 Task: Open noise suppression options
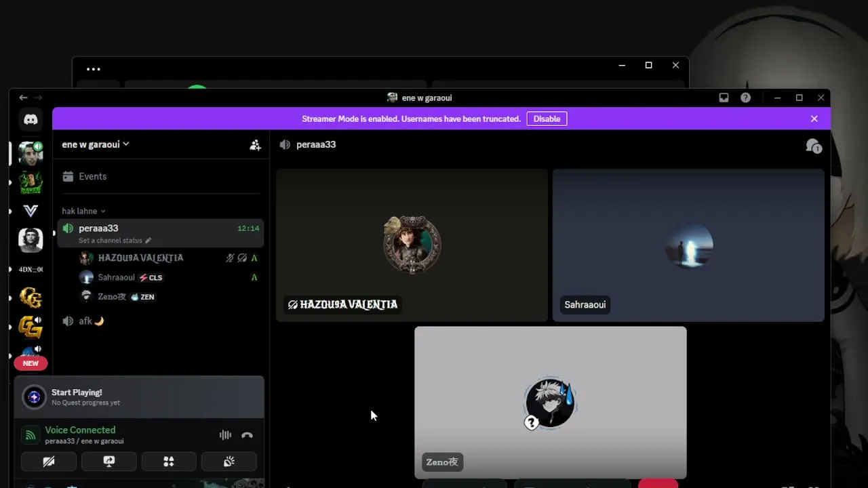click(225, 435)
